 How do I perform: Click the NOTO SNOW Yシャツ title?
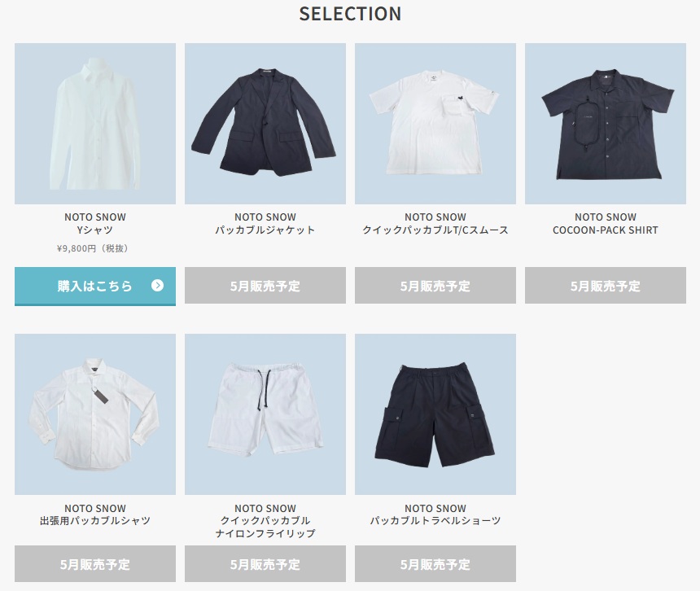tap(95, 224)
